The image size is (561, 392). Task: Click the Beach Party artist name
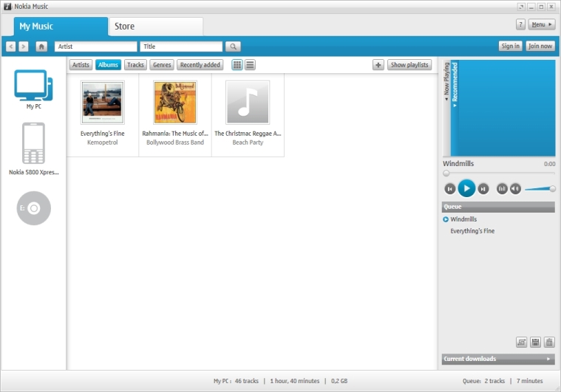pos(248,142)
